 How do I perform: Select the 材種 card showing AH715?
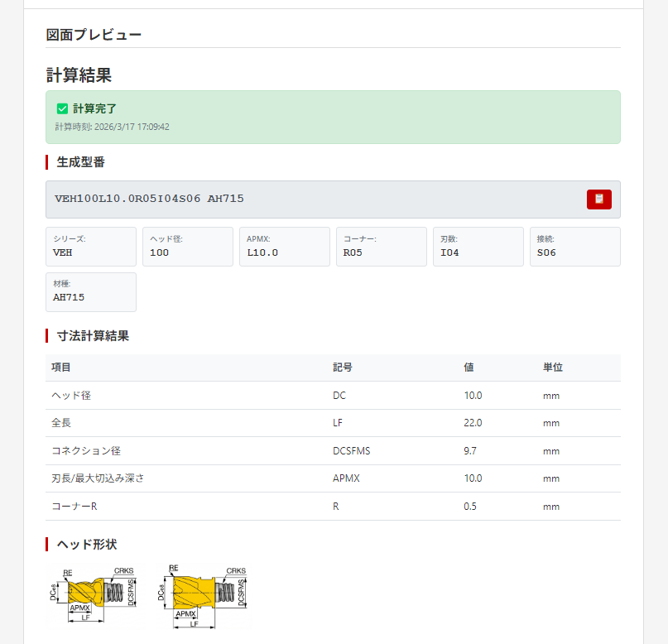(x=91, y=292)
